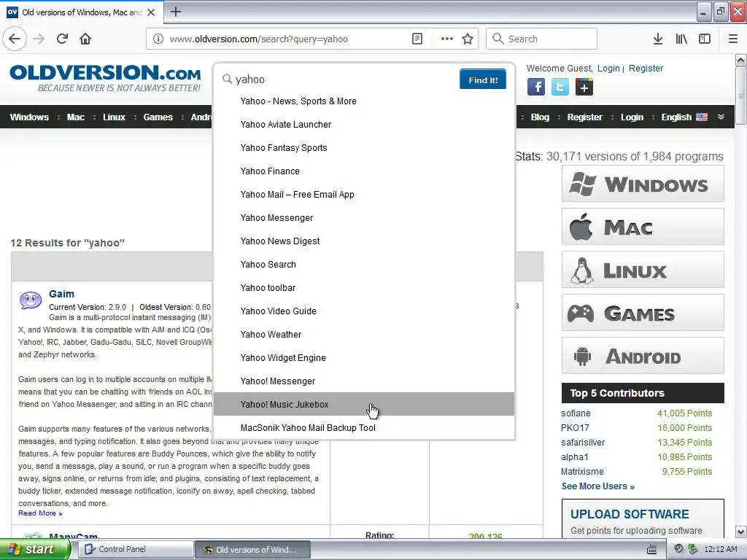The height and width of the screenshot is (560, 747).
Task: Click the Gaim program icon
Action: [x=31, y=301]
